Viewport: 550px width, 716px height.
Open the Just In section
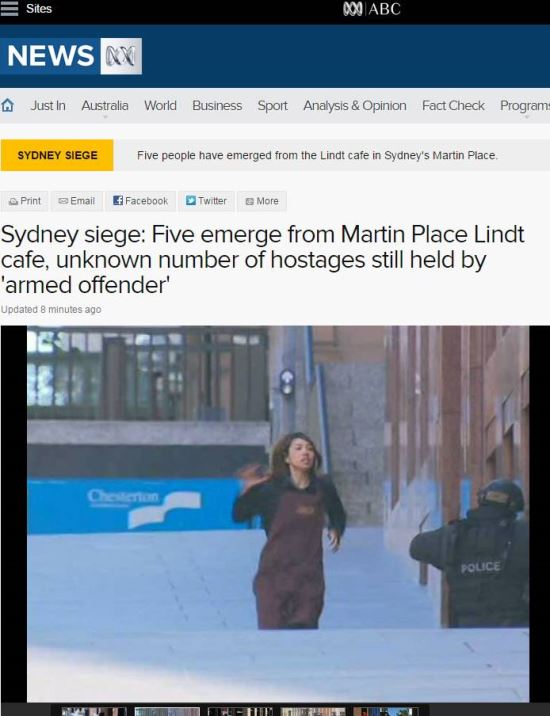[48, 105]
